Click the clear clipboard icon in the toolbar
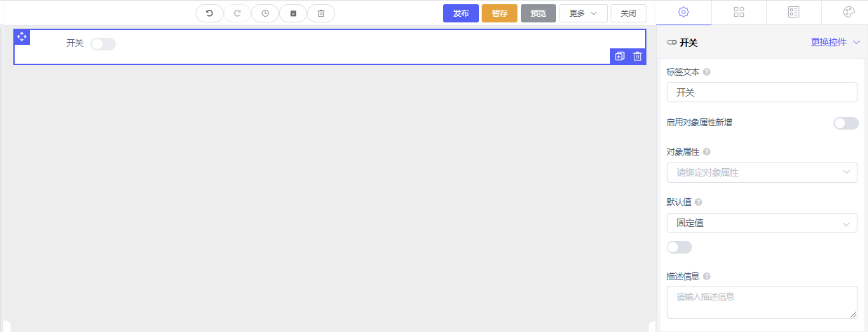 point(293,13)
